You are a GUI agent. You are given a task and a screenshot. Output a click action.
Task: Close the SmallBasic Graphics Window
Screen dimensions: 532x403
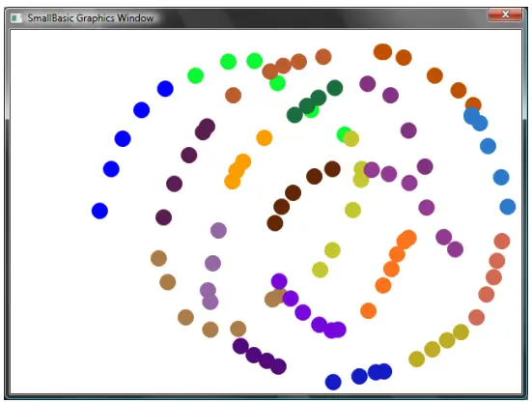point(505,14)
